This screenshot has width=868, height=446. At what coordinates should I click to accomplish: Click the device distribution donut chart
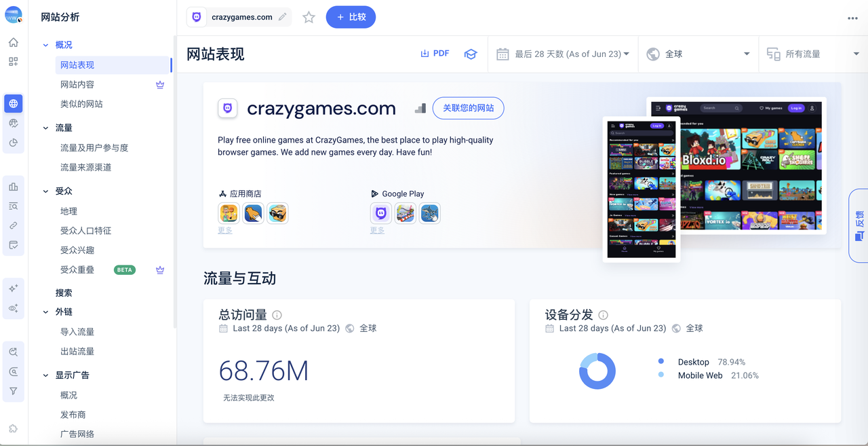tap(597, 371)
